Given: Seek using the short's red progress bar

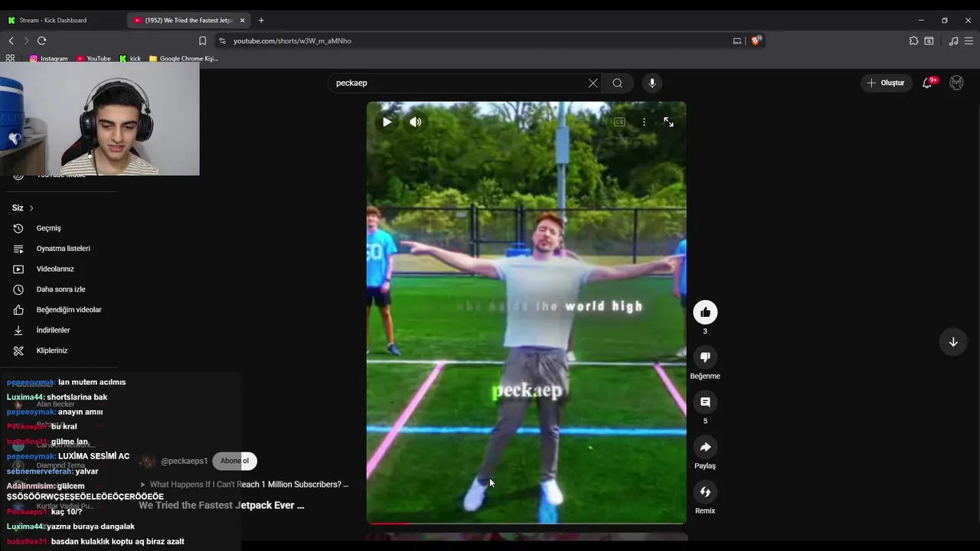Looking at the screenshot, I should click(526, 523).
